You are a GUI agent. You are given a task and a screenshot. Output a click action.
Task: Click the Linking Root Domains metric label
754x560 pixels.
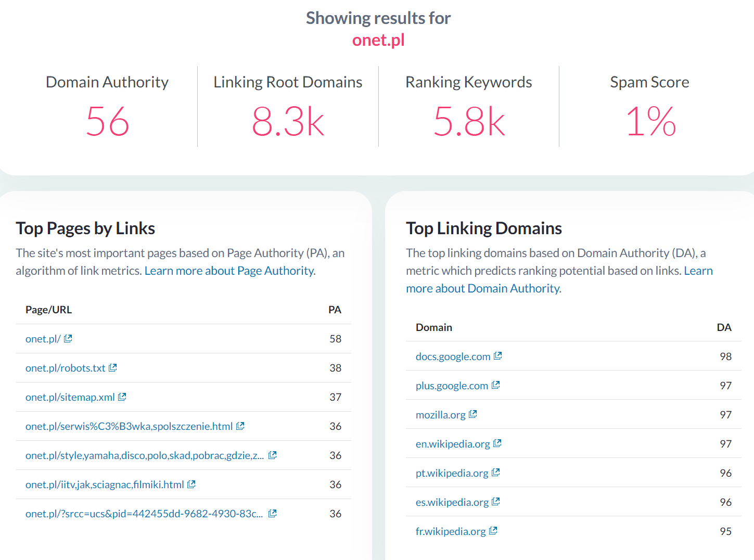coord(288,82)
